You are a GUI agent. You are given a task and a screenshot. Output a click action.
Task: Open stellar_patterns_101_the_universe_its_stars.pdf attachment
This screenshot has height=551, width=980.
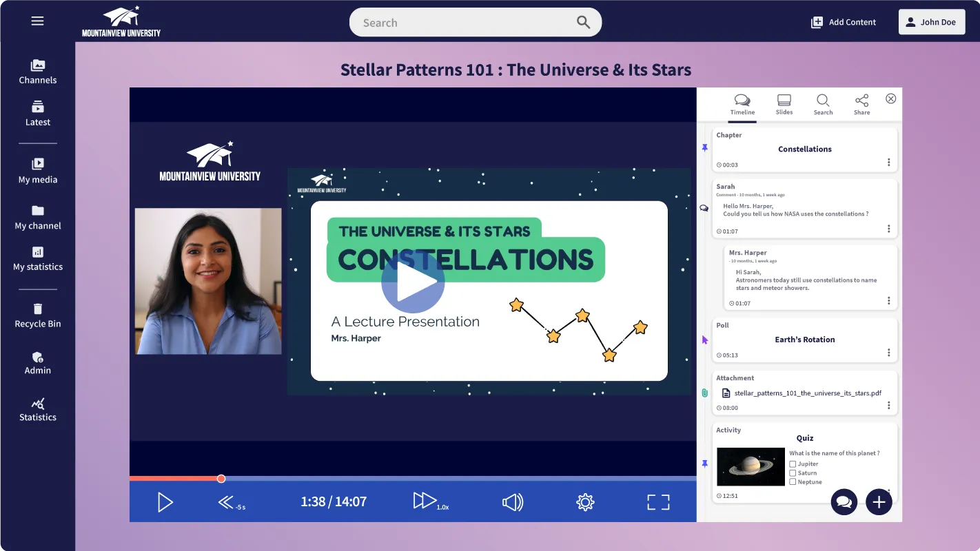[x=808, y=393]
